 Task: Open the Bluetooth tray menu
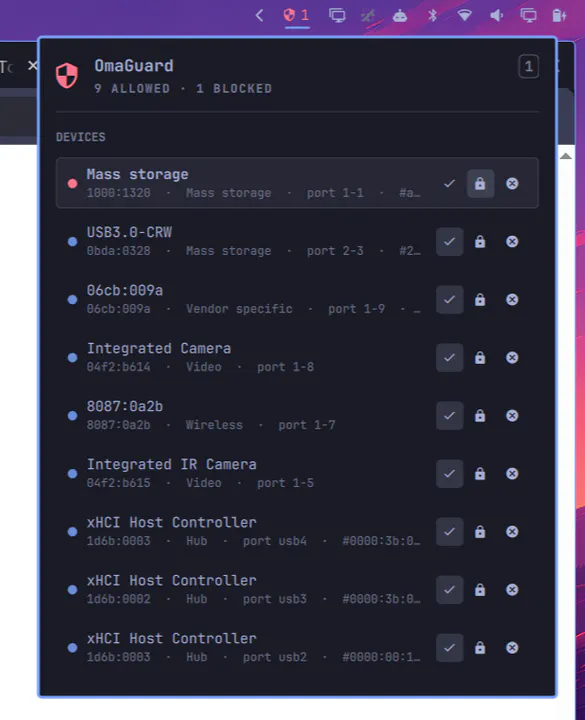tap(433, 15)
